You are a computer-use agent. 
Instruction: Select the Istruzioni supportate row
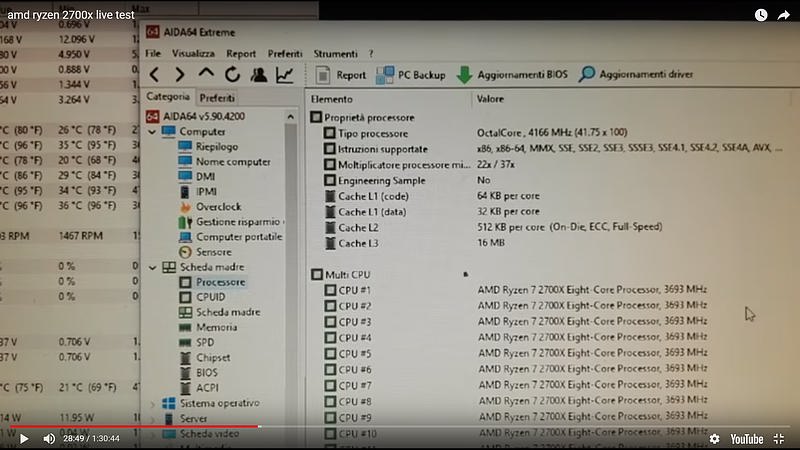click(x=553, y=149)
